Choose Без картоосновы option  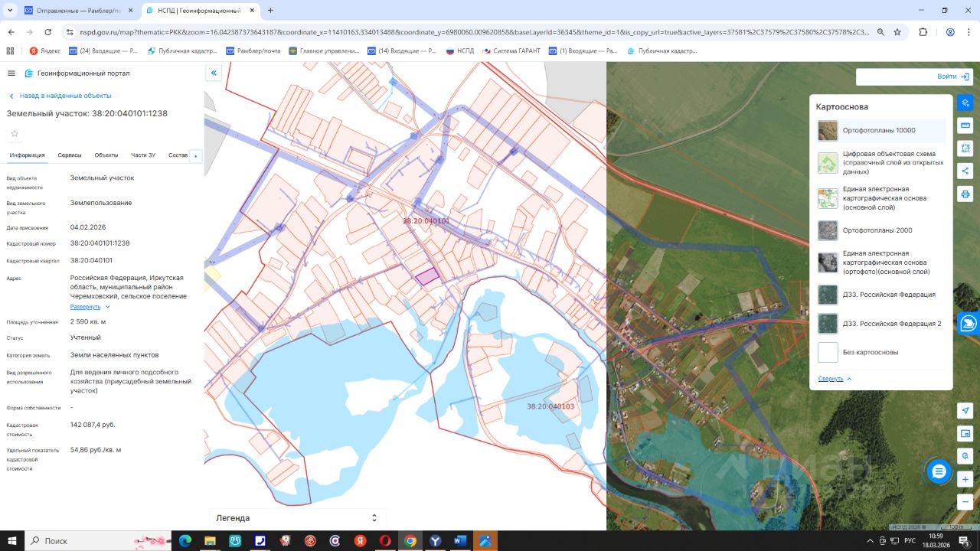pos(880,352)
